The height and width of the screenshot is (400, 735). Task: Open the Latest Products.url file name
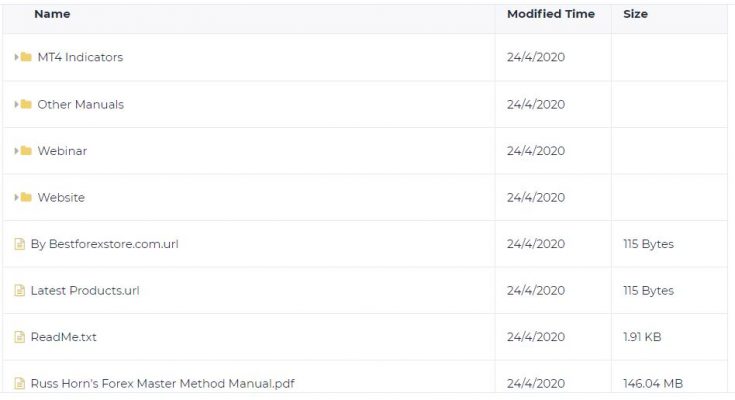point(85,290)
